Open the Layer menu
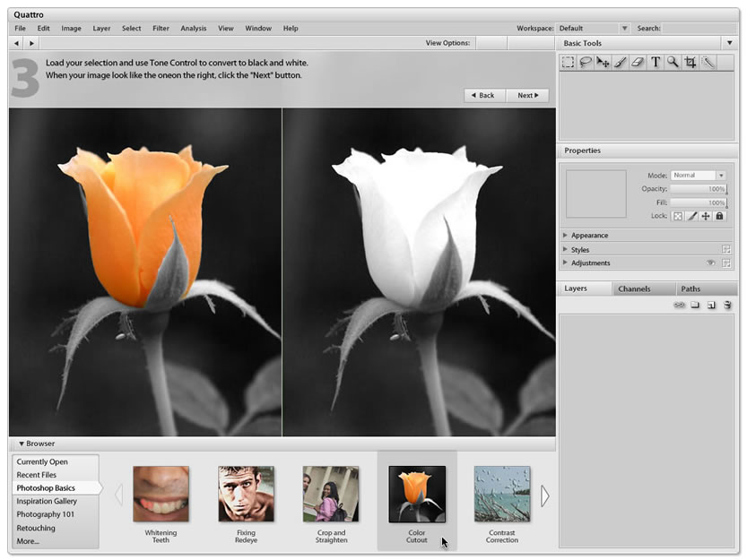The image size is (747, 560). click(101, 29)
